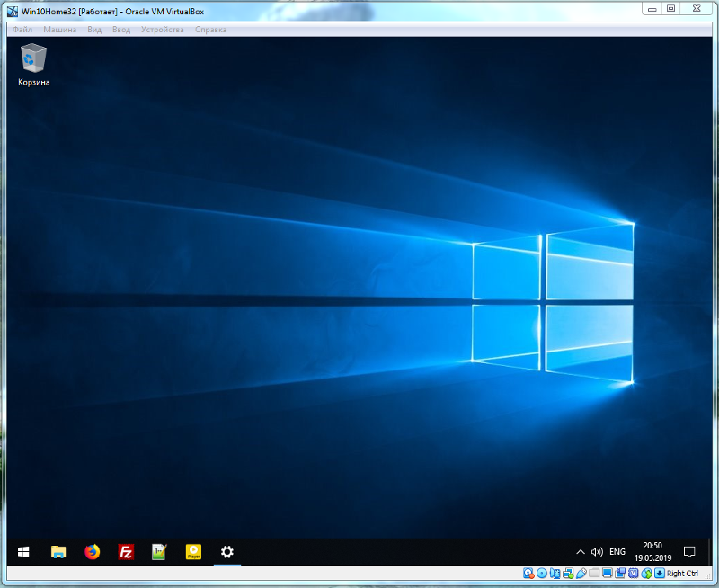Show hidden system tray icons

pos(581,552)
